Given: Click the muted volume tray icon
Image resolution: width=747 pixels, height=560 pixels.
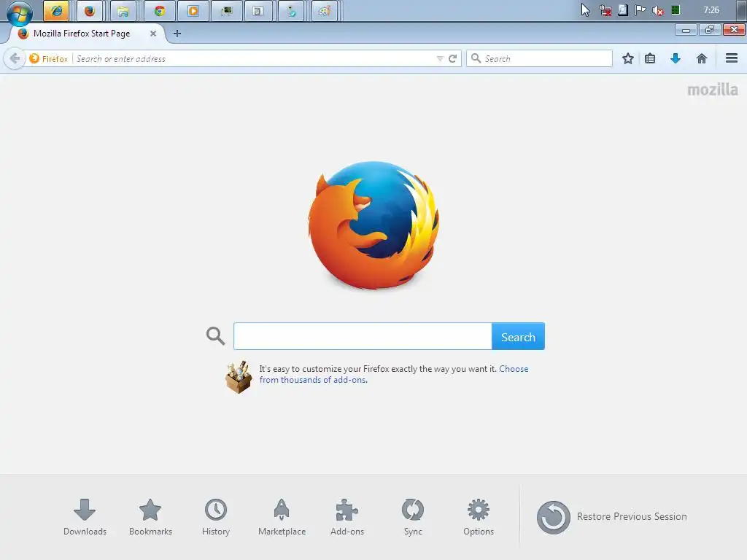Looking at the screenshot, I should pyautogui.click(x=658, y=10).
